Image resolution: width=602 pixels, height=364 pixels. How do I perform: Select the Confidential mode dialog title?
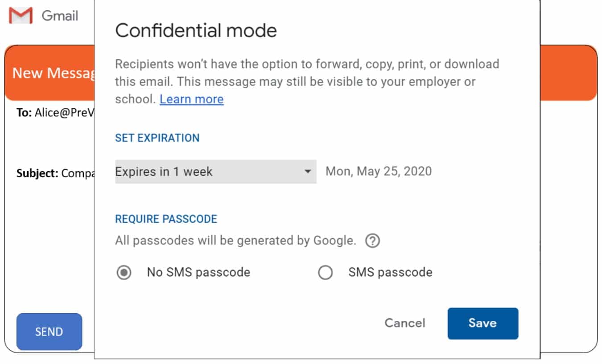[195, 30]
